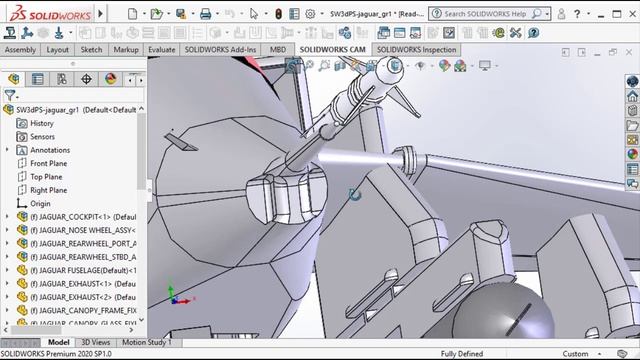Open the PropertyManager tab icon

pos(38,79)
